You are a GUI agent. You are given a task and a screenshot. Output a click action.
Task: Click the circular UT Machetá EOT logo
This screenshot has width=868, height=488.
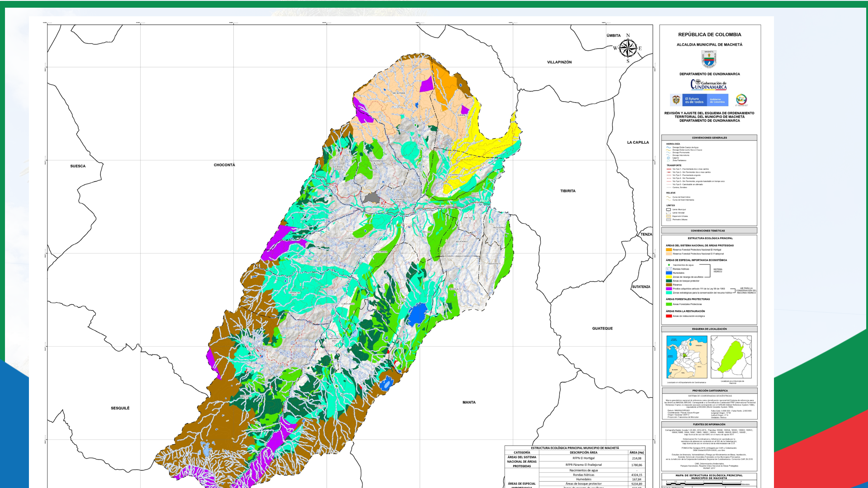(x=741, y=100)
